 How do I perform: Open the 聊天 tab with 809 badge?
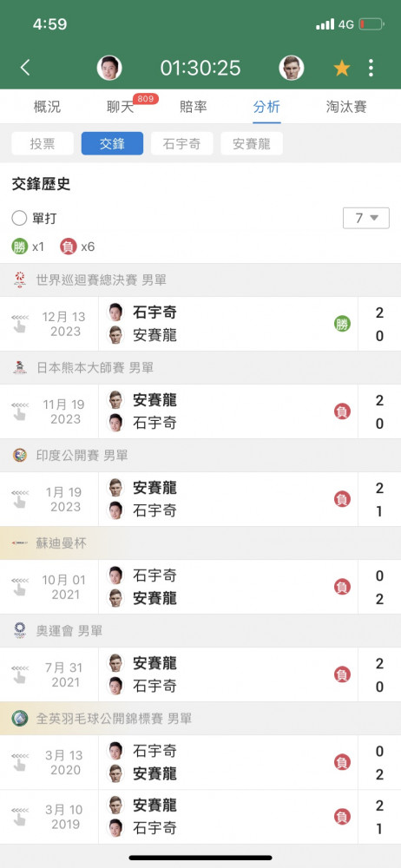pos(120,107)
